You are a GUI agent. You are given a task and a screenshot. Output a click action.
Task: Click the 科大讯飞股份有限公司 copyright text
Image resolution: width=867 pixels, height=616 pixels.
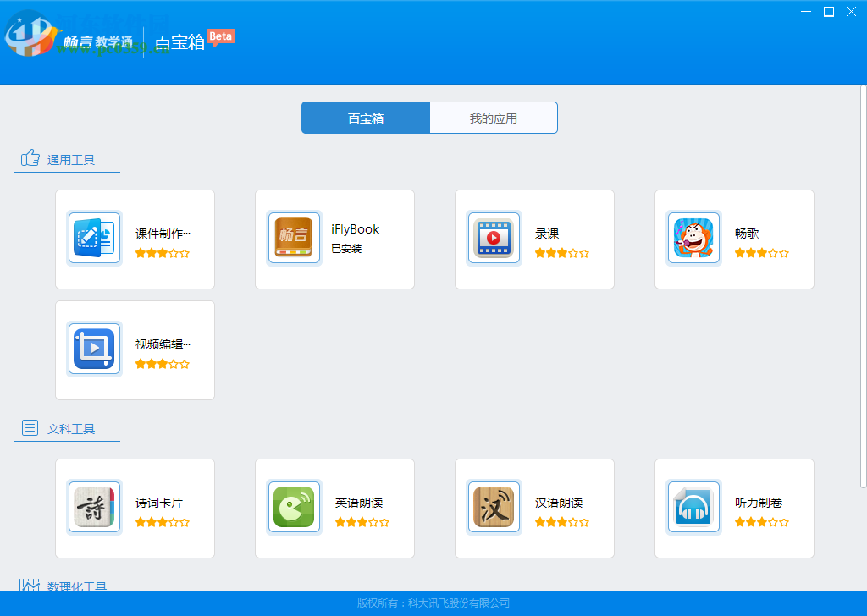[x=433, y=604]
